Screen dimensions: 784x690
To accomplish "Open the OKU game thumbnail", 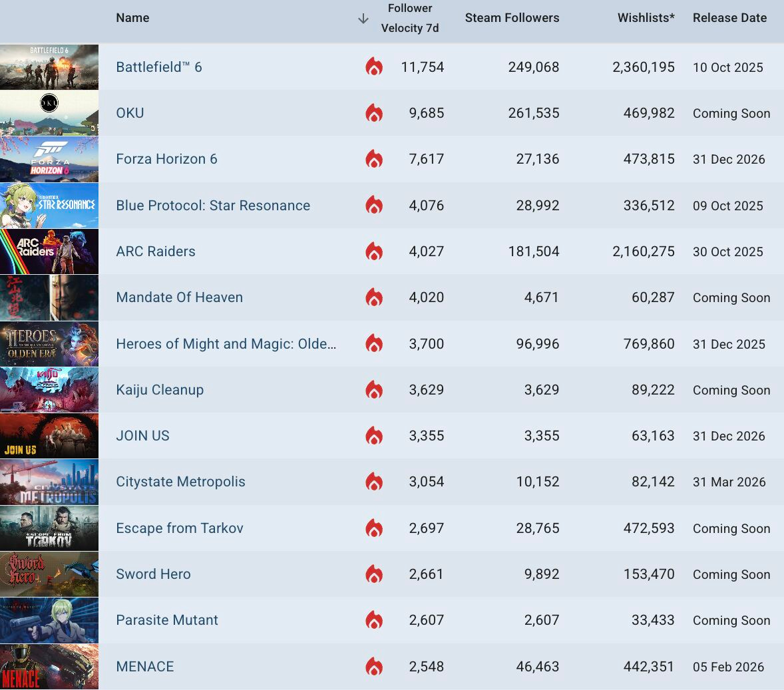I will (x=49, y=113).
